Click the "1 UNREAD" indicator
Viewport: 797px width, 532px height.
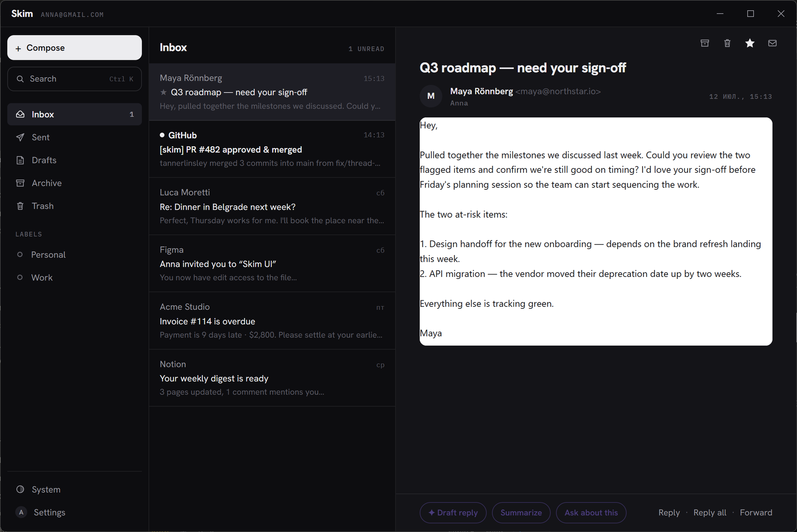click(x=367, y=49)
